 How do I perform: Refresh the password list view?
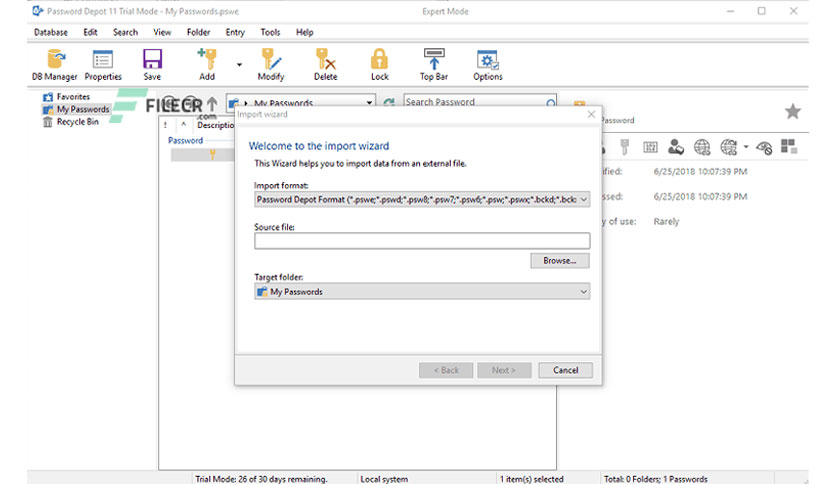point(389,101)
